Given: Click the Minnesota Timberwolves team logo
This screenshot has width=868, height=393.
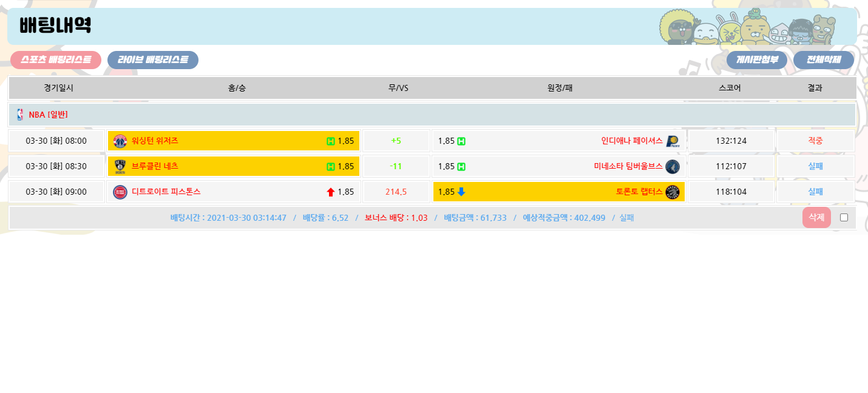Looking at the screenshot, I should pos(672,167).
